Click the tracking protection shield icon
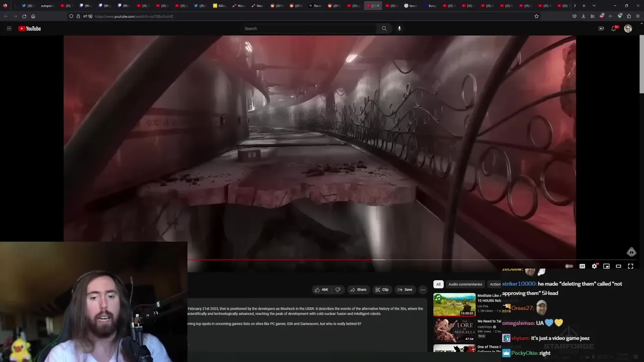The width and height of the screenshot is (644, 362). coord(71,16)
